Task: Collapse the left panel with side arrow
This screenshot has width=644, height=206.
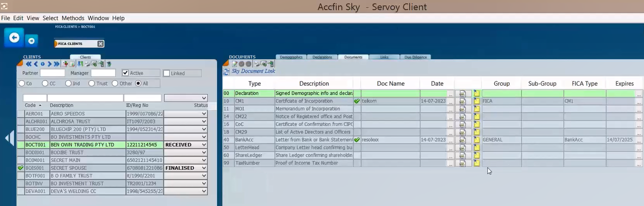Action: 9,138
